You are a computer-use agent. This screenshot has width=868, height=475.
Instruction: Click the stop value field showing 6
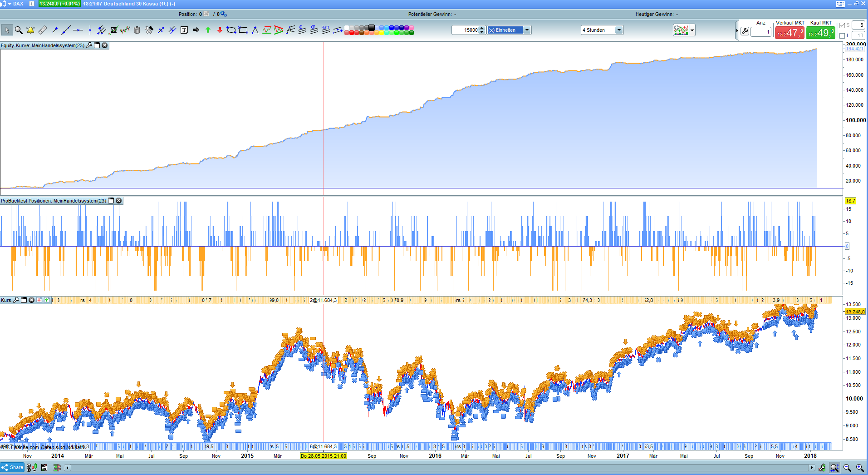point(858,25)
